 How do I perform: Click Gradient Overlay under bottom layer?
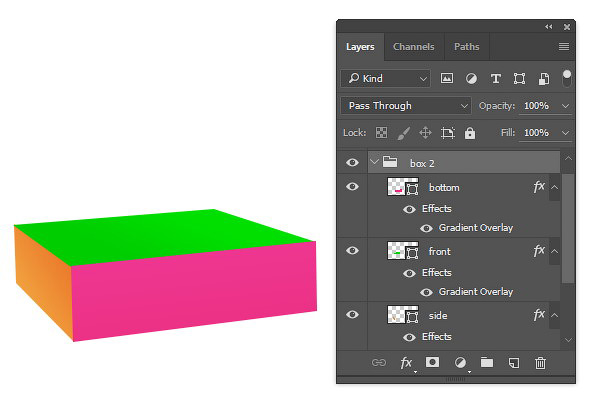(x=476, y=228)
